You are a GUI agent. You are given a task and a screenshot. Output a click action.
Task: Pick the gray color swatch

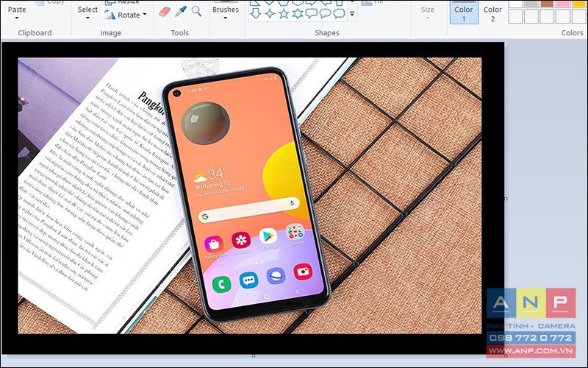[x=531, y=4]
